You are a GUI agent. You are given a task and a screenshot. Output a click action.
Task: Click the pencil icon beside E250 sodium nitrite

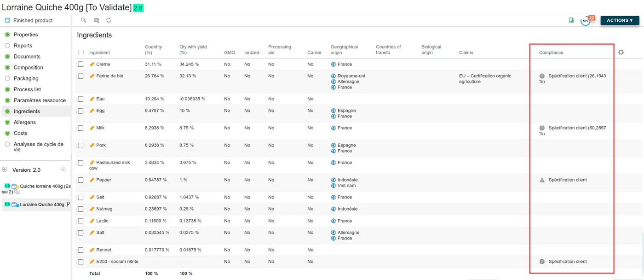[x=92, y=262]
